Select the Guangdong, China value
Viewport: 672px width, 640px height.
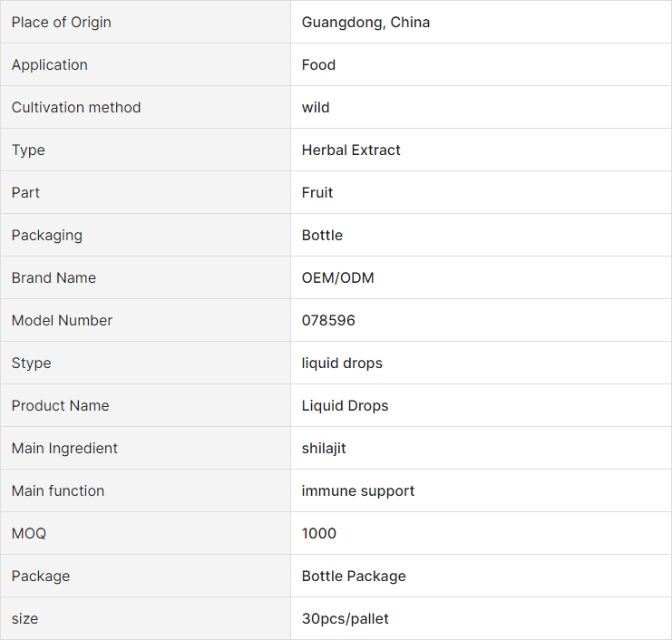[365, 22]
